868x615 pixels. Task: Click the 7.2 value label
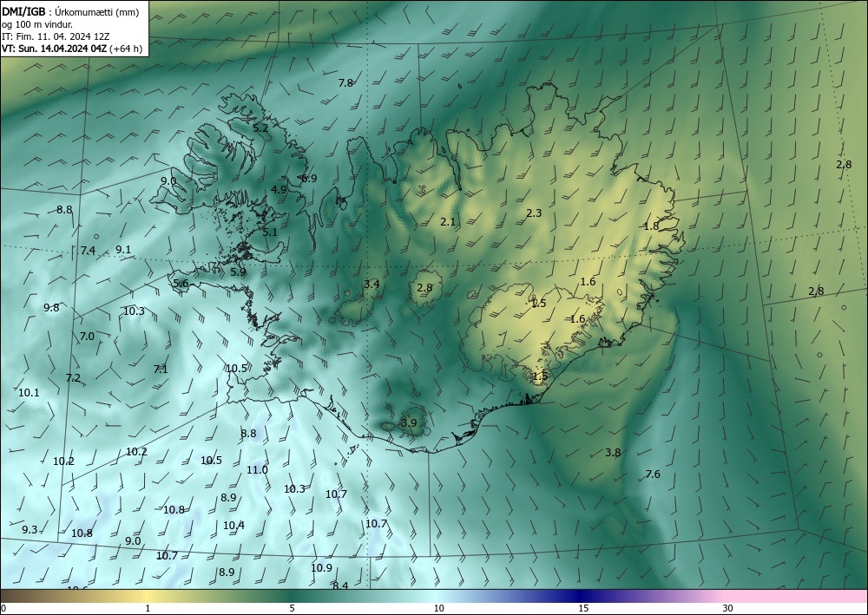coord(73,378)
